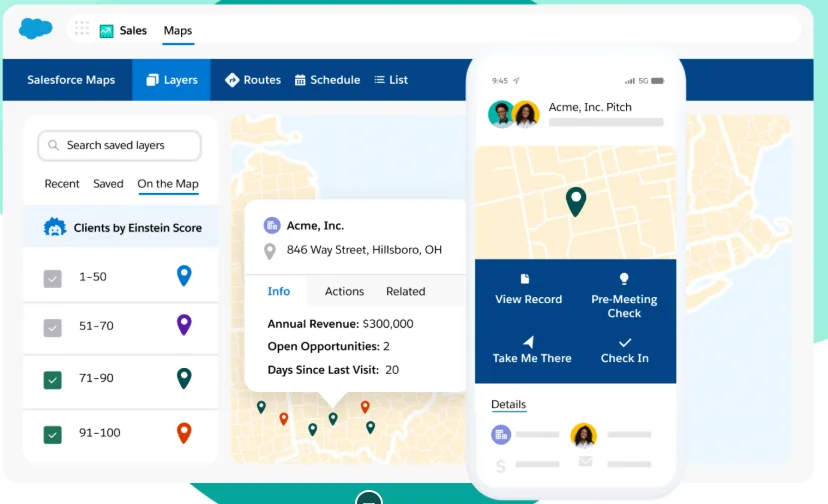
Task: Tap the account icon under Details
Action: 501,435
